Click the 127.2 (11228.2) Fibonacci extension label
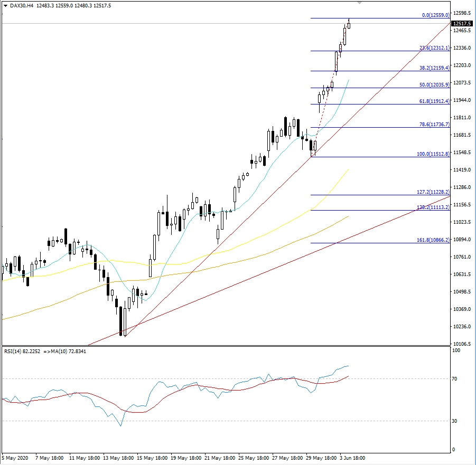The image size is (476, 465). 433,192
